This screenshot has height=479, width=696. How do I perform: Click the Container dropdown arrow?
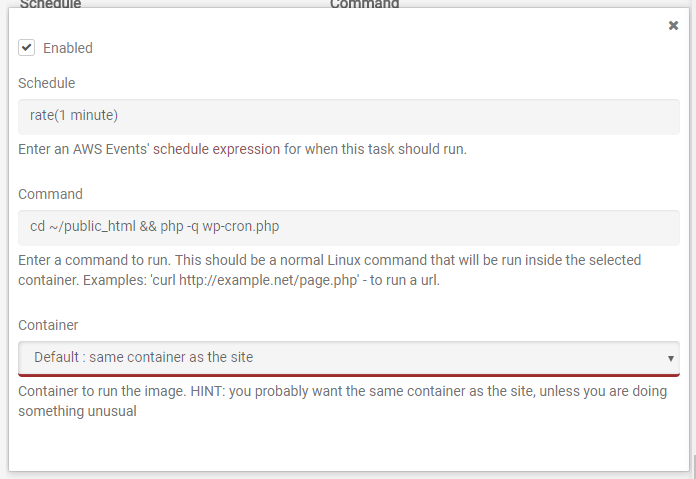coord(670,358)
